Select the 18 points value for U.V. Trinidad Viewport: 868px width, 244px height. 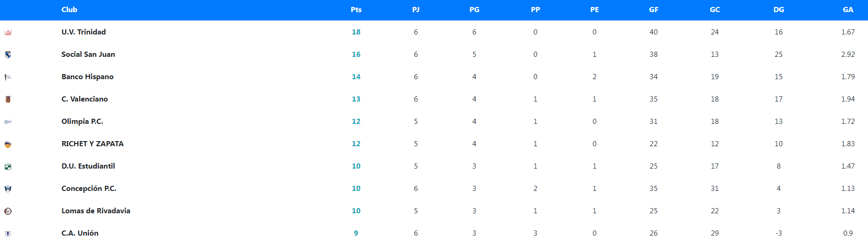[x=356, y=32]
